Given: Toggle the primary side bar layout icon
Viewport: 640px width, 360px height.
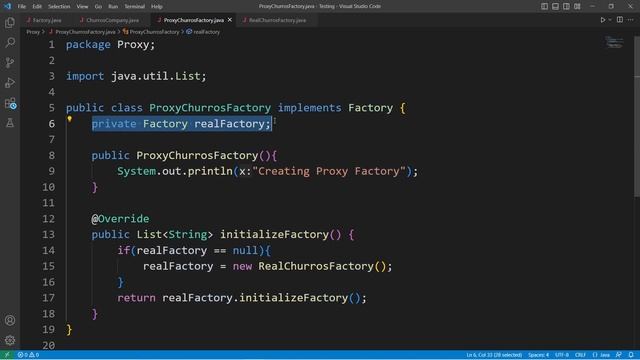Looking at the screenshot, I should [x=544, y=7].
